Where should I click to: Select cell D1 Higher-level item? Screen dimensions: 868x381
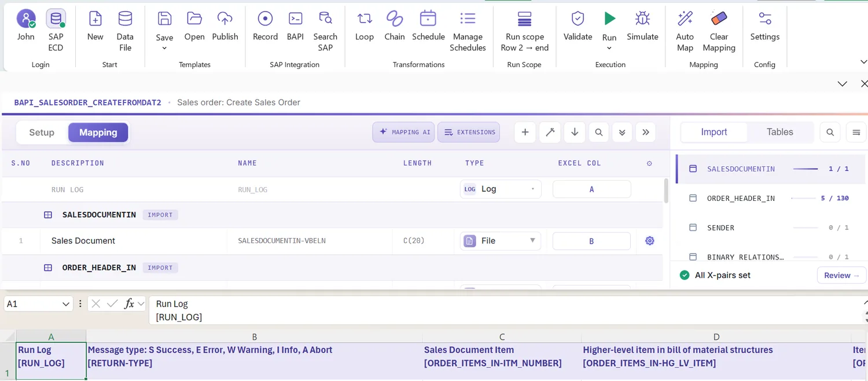[716, 361]
